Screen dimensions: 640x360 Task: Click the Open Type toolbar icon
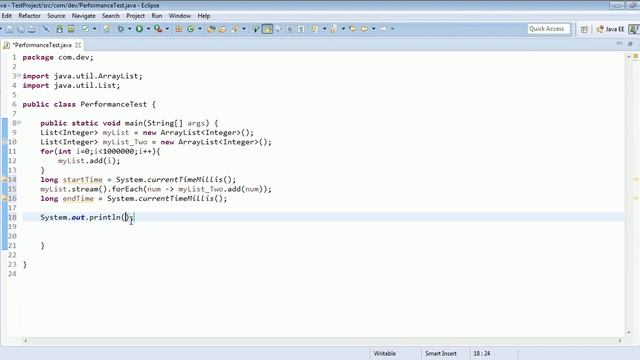tap(211, 29)
